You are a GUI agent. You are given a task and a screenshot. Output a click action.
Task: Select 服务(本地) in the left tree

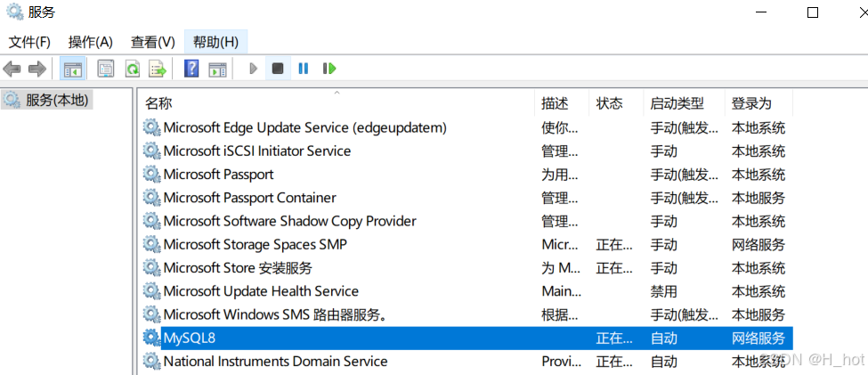pyautogui.click(x=47, y=100)
